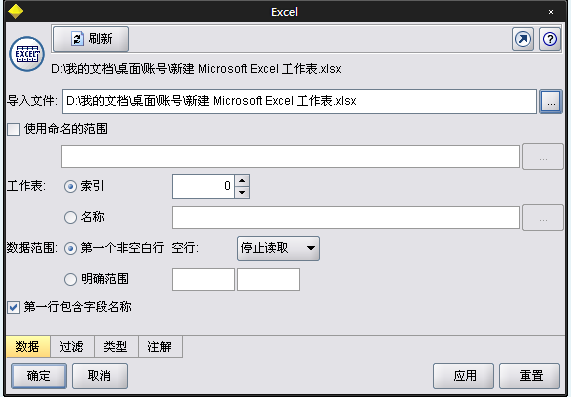Decrease worksheet index with down arrow
This screenshot has width=571, height=397.
(x=242, y=192)
